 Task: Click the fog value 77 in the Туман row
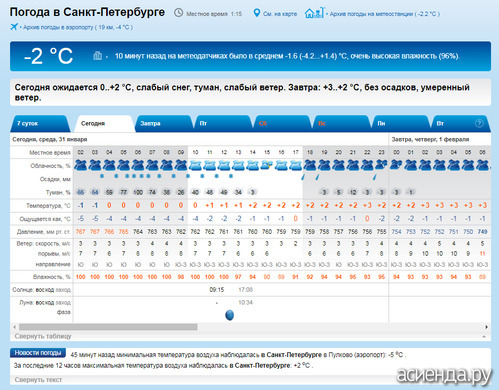pyautogui.click(x=124, y=192)
